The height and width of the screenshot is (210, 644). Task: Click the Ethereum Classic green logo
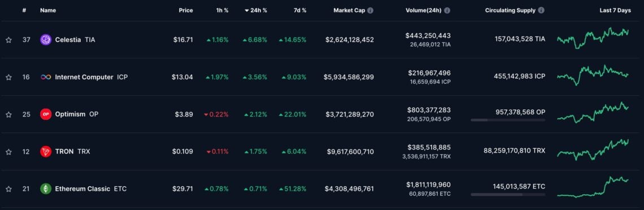(46, 188)
